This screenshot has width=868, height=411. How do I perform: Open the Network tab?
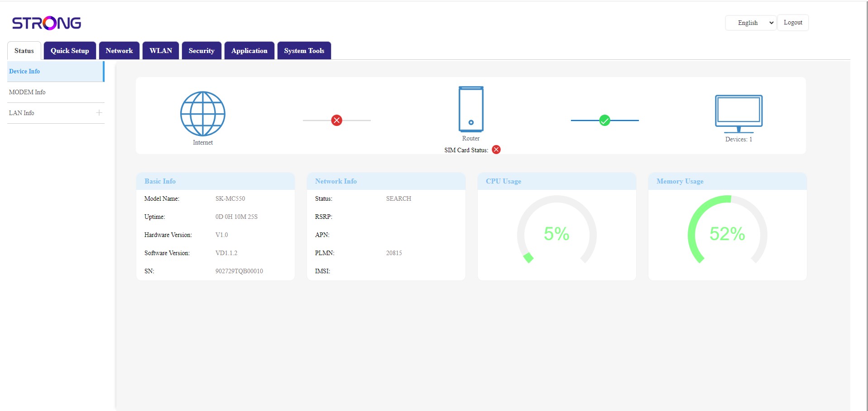pyautogui.click(x=119, y=51)
